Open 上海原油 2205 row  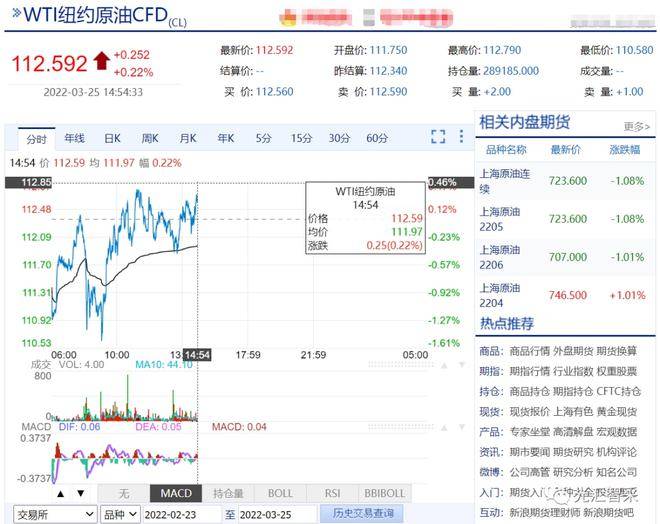tap(565, 219)
